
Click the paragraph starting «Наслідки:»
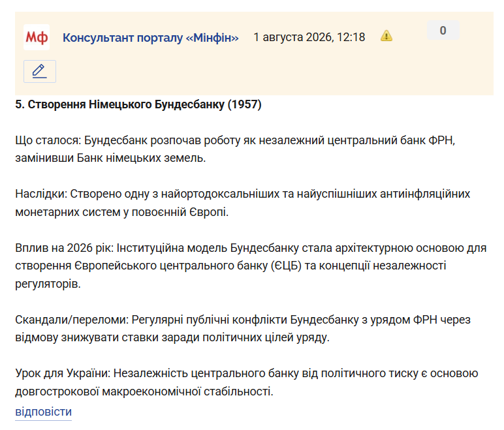pos(243,203)
